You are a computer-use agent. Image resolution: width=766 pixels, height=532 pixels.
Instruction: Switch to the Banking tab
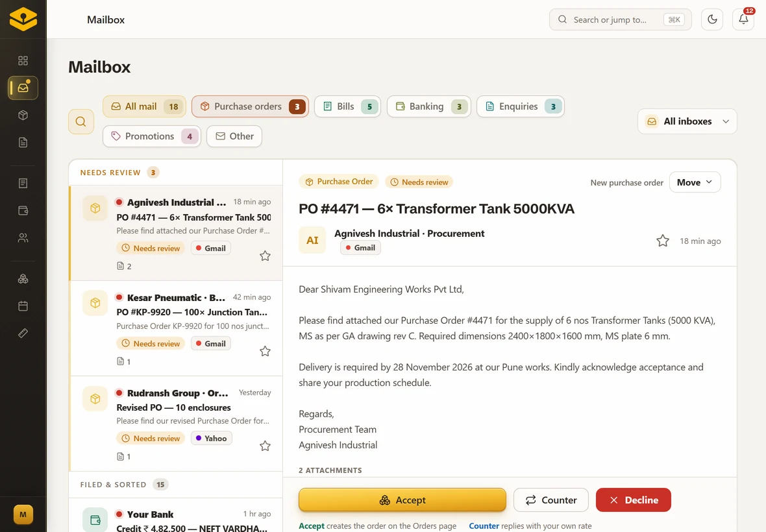429,106
